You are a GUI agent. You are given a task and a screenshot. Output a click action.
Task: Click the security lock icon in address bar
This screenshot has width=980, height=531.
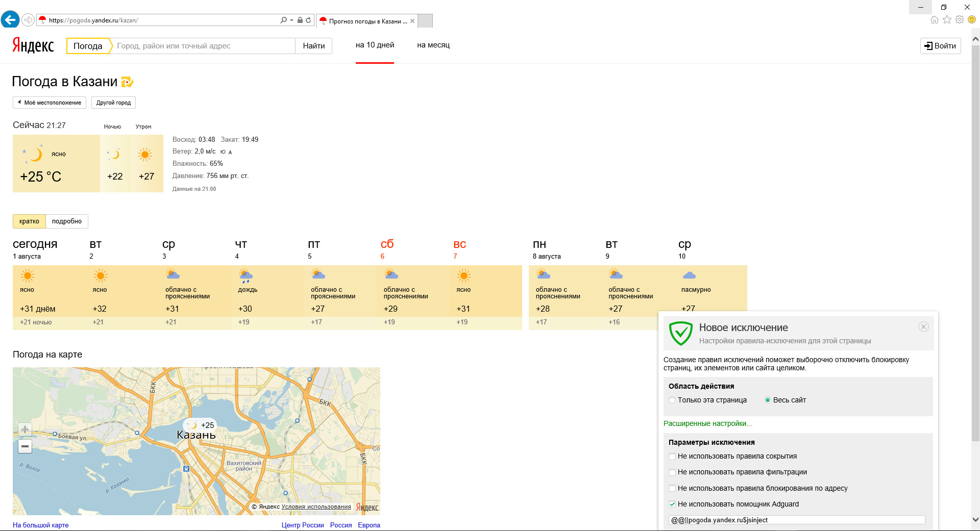tap(300, 20)
